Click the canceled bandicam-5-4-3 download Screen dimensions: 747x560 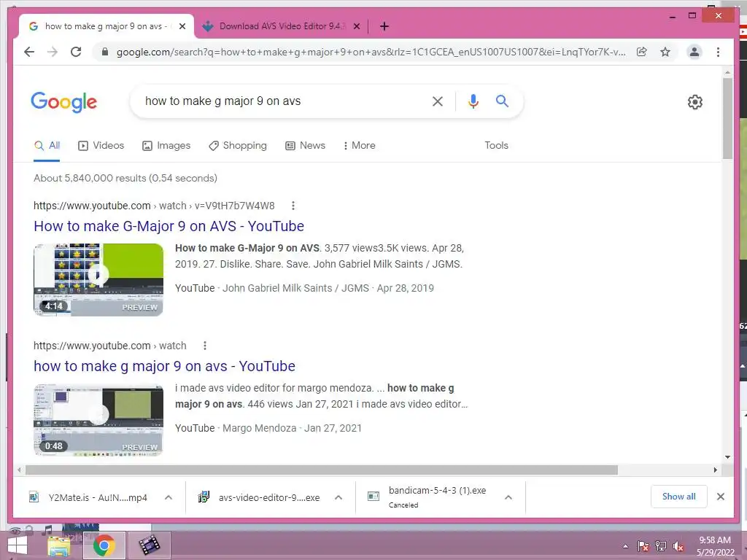[429, 497]
